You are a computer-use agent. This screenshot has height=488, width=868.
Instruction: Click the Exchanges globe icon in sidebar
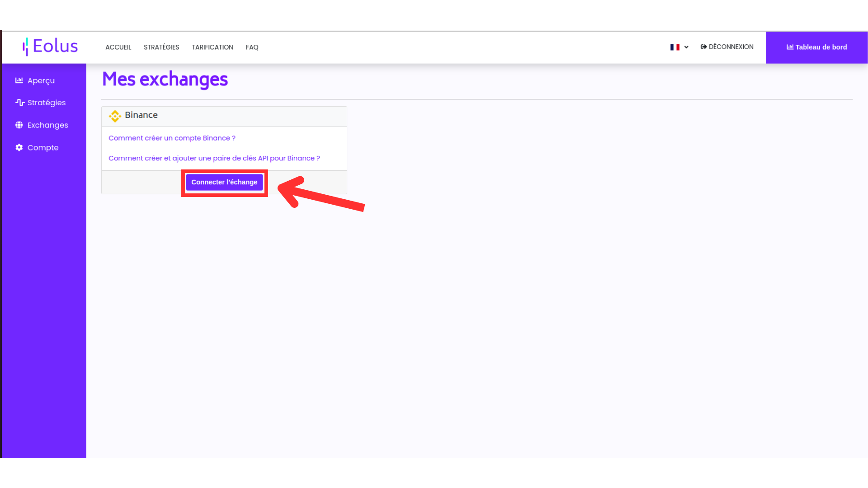[x=19, y=125]
